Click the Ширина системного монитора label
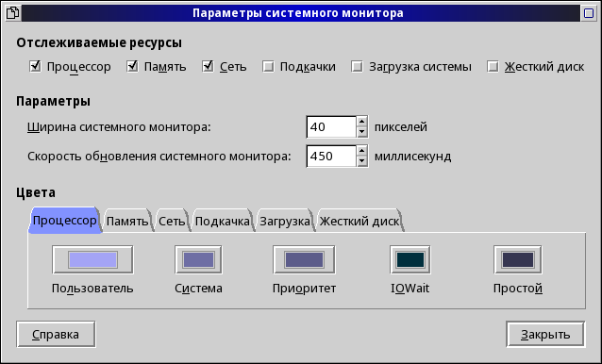This screenshot has height=364, width=602. pyautogui.click(x=119, y=127)
